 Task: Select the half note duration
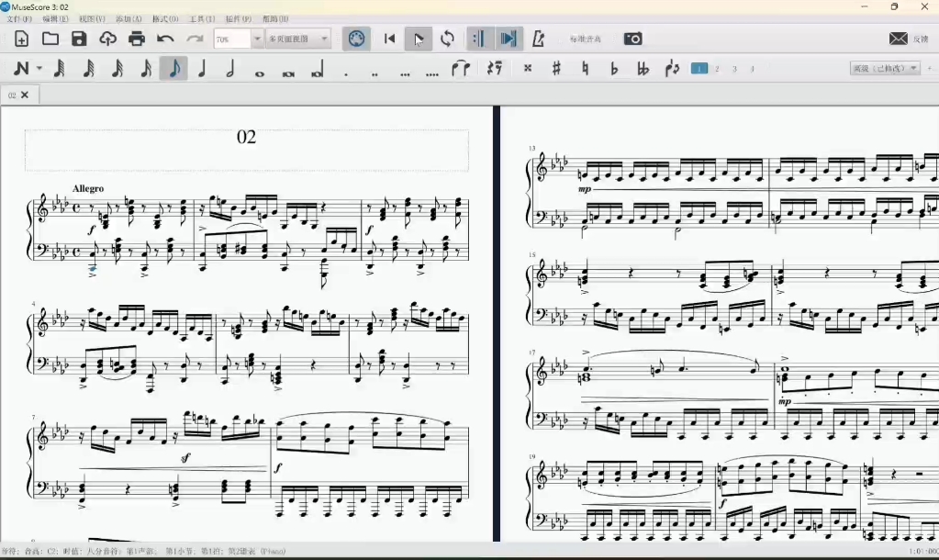230,68
